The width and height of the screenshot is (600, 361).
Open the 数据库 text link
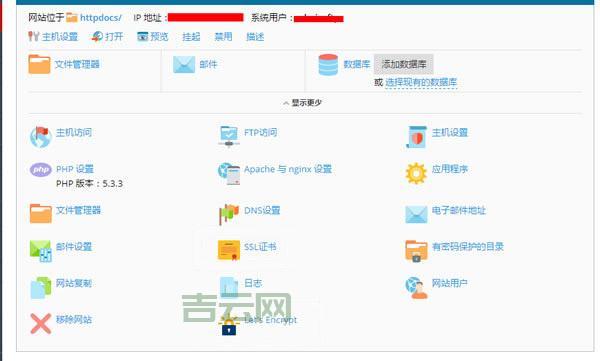[x=357, y=64]
